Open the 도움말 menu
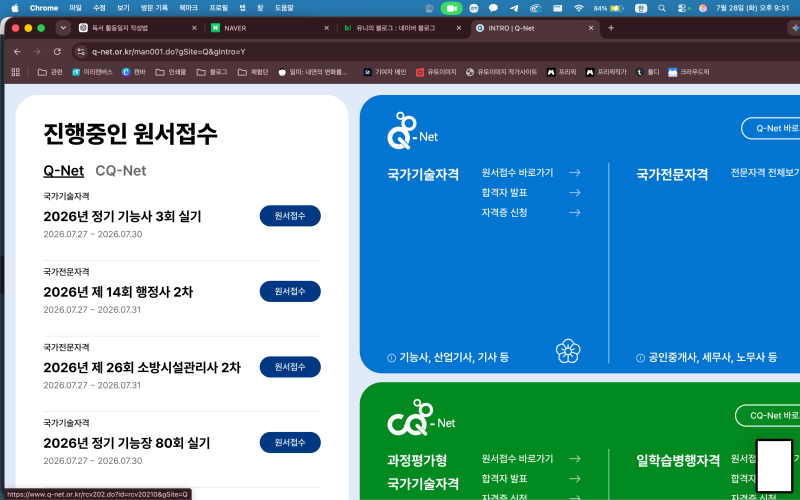The image size is (800, 500). pyautogui.click(x=284, y=8)
